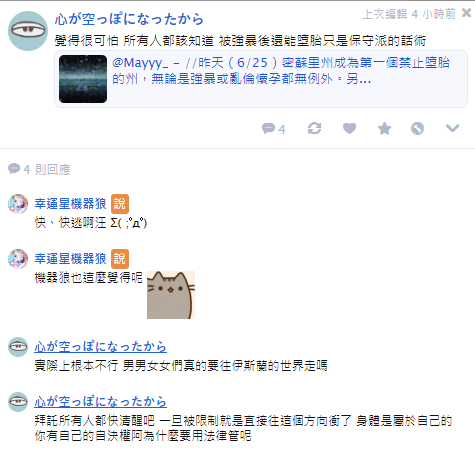Viewport: 475px width, 466px height.
Task: Click the quoted post dark thumbnail image
Action: (83, 79)
